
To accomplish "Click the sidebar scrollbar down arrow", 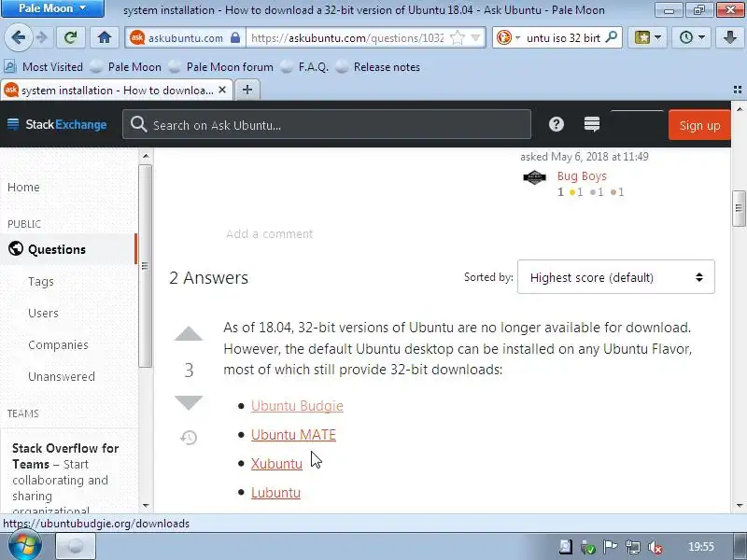I will pos(146,505).
